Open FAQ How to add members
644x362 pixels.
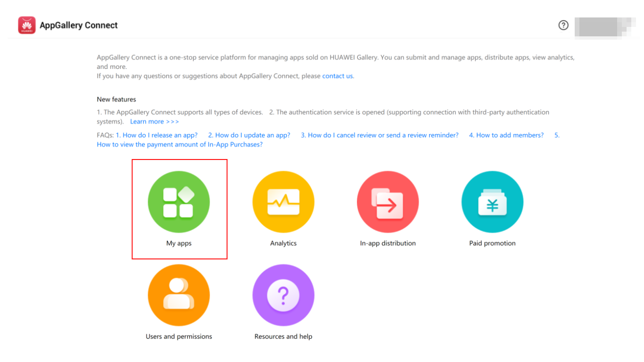[506, 135]
